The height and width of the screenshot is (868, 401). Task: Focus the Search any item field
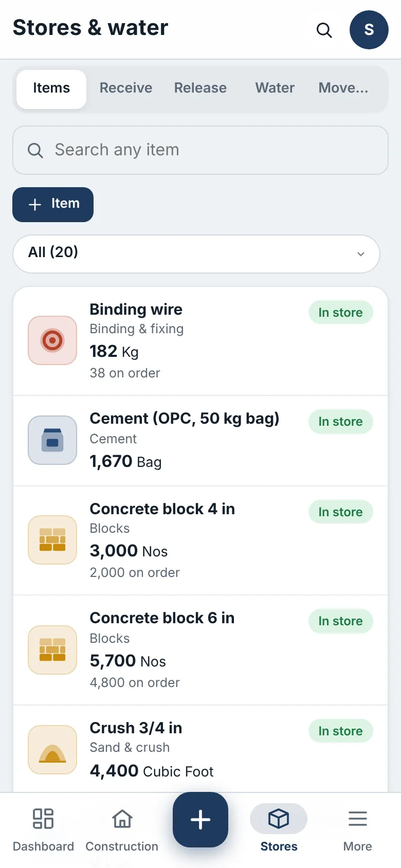pos(200,150)
